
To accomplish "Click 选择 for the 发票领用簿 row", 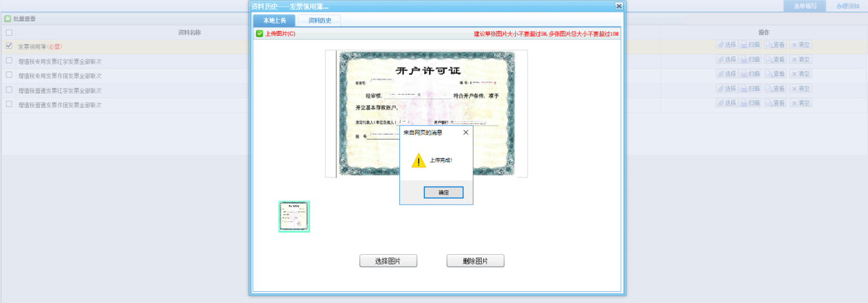I will coord(727,45).
